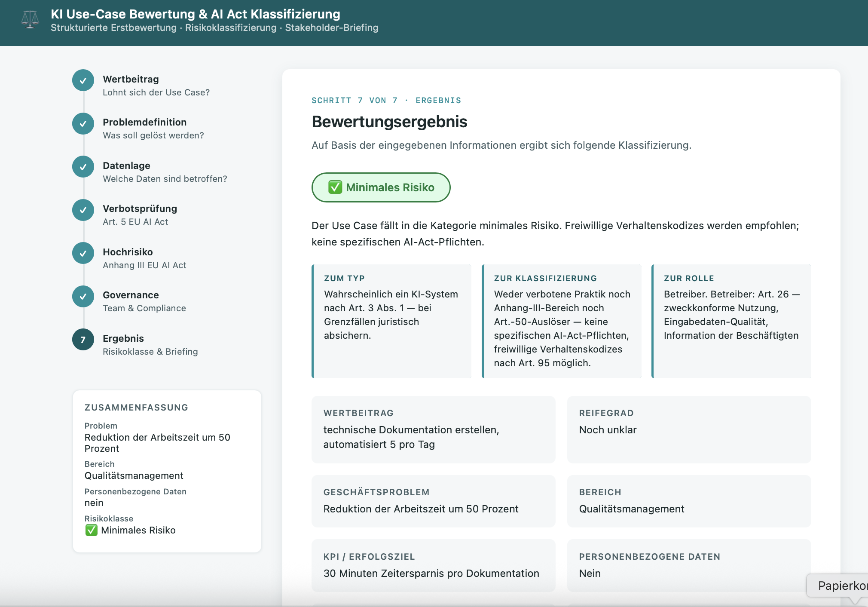Click 'Was soll gelöst werden?' subtitle
This screenshot has height=607, width=868.
(x=153, y=135)
